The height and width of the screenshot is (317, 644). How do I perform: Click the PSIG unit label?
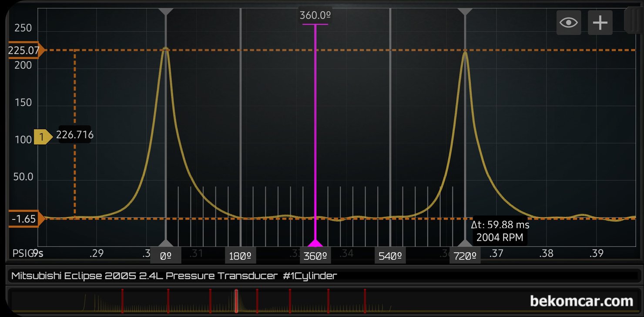[x=23, y=254]
